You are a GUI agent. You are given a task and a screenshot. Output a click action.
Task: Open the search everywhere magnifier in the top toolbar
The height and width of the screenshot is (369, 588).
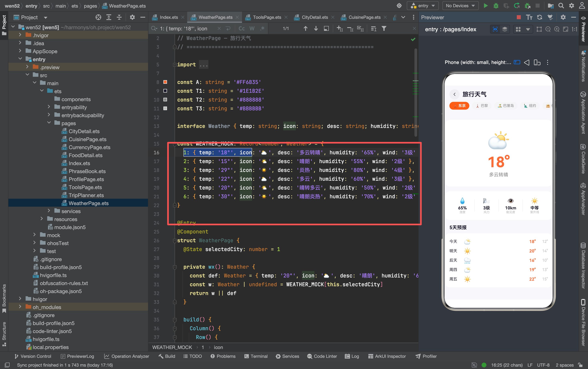(x=561, y=6)
